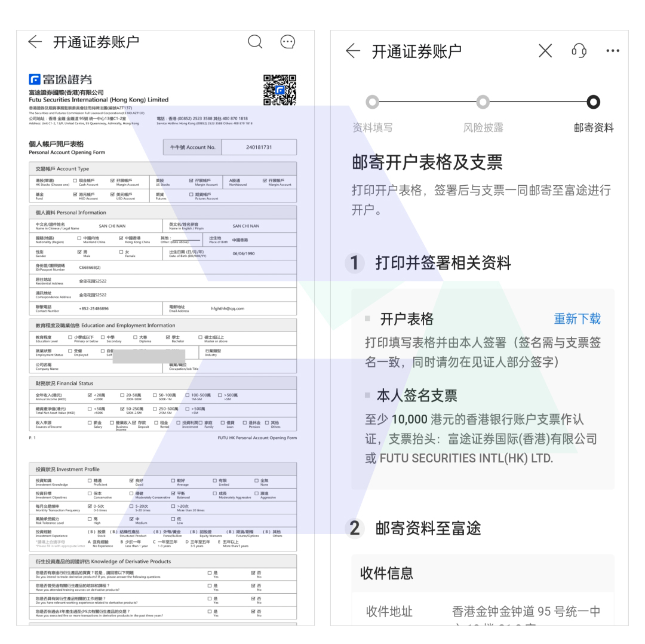Toggle the HK Stocks Margin Account checkbox
The image size is (645, 644).
coord(112,180)
